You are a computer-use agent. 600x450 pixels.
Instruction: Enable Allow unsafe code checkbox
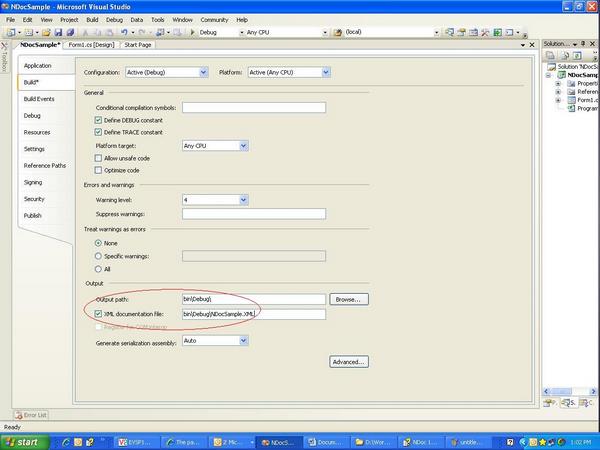(x=98, y=158)
